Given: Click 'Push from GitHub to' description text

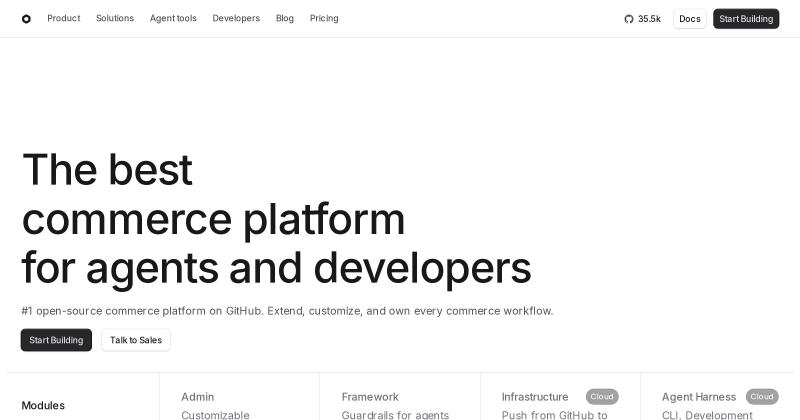Looking at the screenshot, I should (x=555, y=415).
